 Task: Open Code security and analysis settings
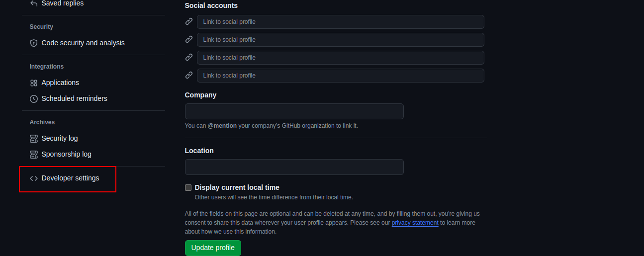pyautogui.click(x=83, y=43)
